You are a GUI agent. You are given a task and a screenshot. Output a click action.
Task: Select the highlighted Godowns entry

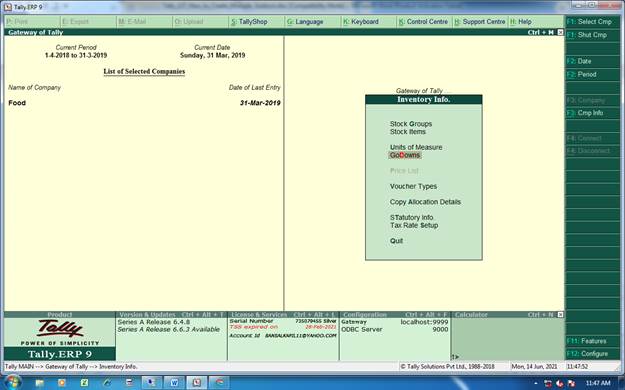[x=405, y=155]
